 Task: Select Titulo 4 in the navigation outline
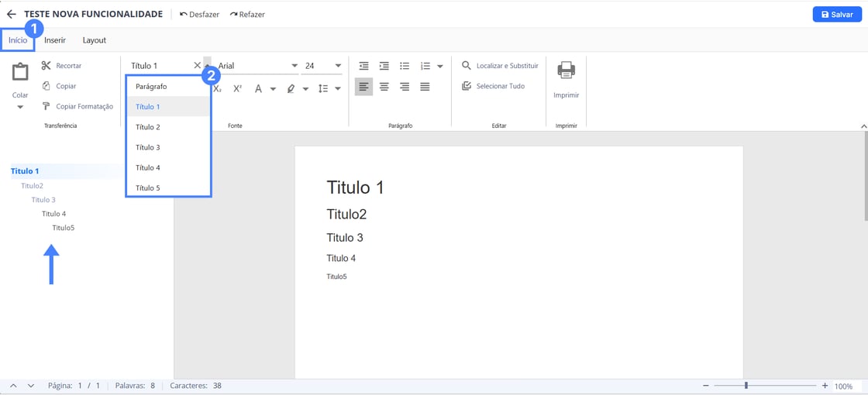coord(53,214)
